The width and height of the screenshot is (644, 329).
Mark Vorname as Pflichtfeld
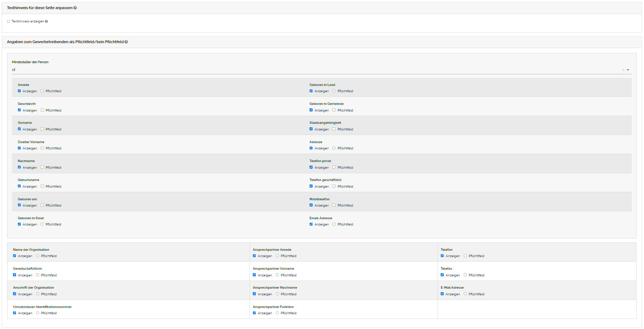pyautogui.click(x=42, y=129)
